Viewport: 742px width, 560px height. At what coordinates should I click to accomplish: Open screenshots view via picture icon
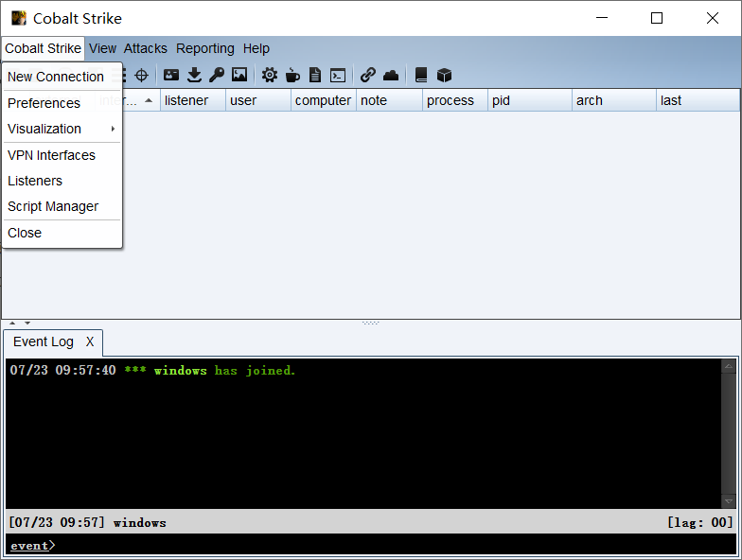[x=239, y=75]
